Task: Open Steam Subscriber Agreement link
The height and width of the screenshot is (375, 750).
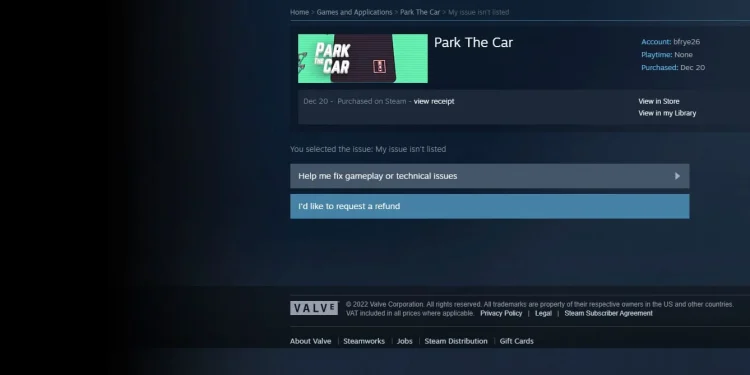Action: coord(608,313)
